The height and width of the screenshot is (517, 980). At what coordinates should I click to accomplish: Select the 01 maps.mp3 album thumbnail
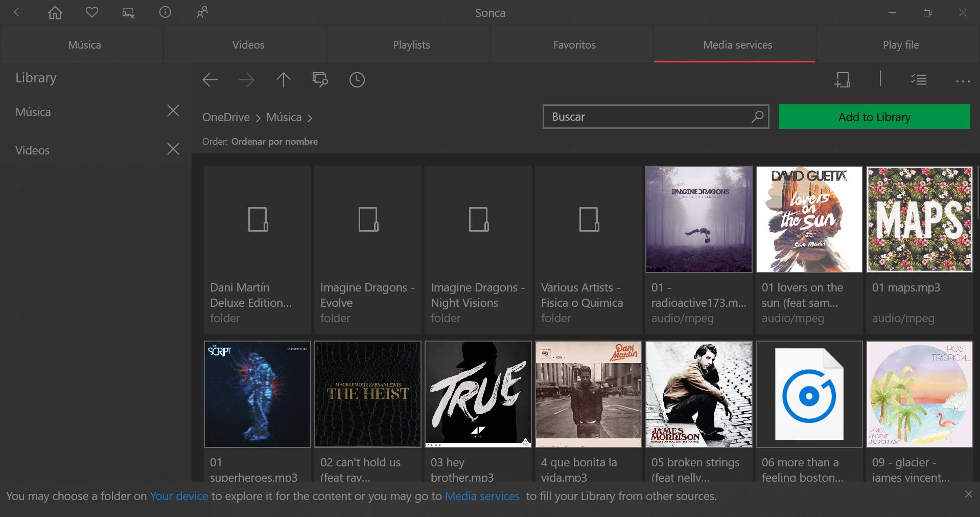coord(919,219)
